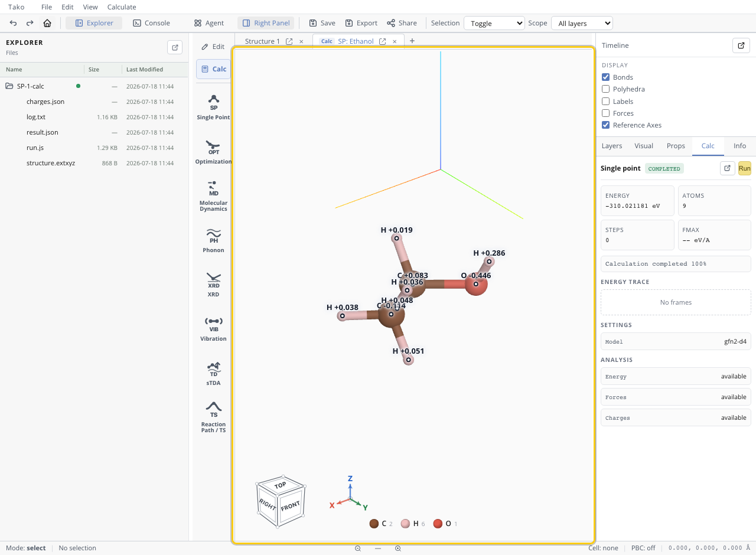Select the oxygen atom labeled O -0.446

tap(475, 284)
